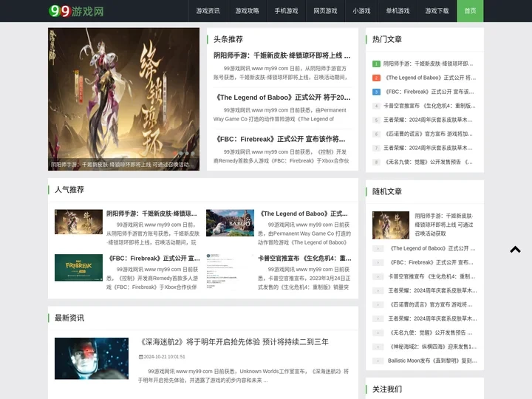
Task: Select the active red carousel dot
Action: [x=175, y=154]
